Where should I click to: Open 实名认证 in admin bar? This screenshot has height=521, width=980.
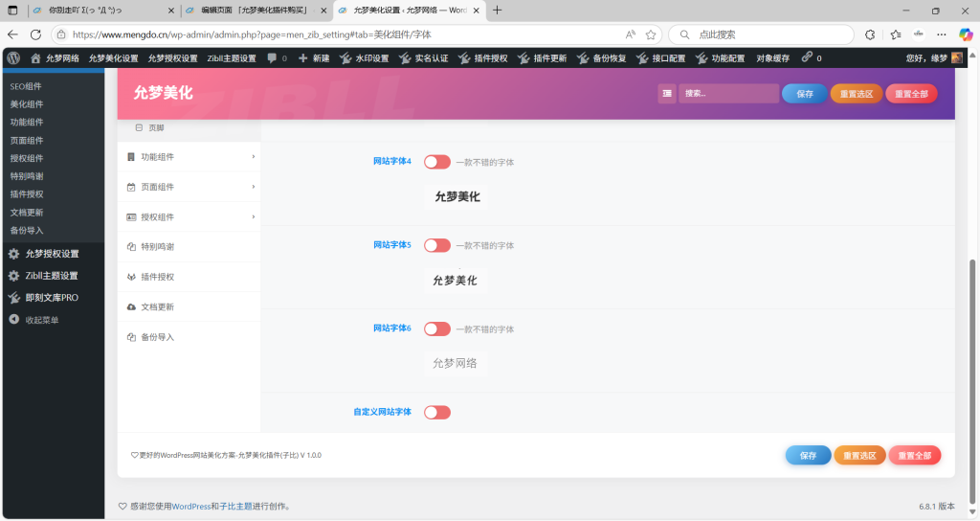[424, 58]
